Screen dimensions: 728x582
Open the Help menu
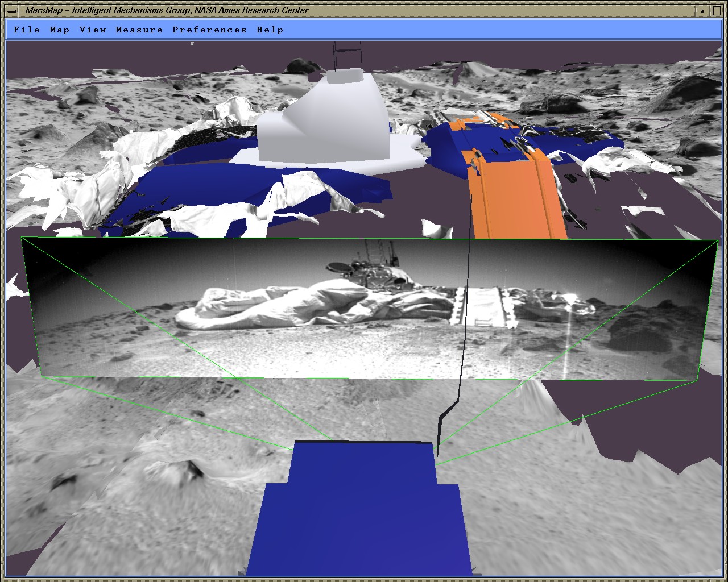[x=270, y=30]
